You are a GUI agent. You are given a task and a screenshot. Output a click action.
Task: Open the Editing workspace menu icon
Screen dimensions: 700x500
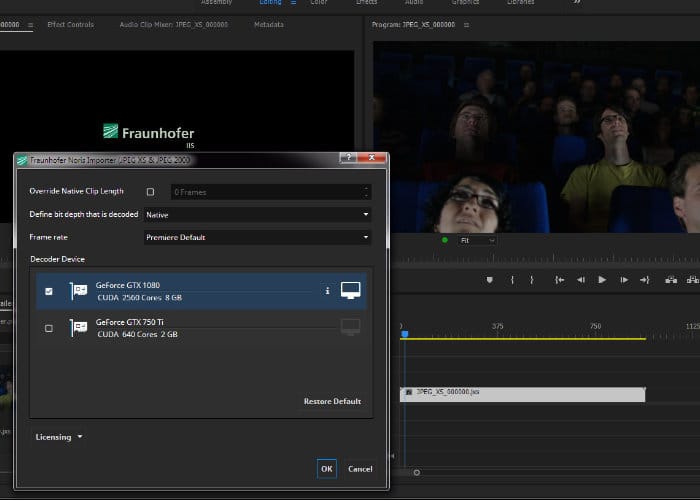pos(293,2)
